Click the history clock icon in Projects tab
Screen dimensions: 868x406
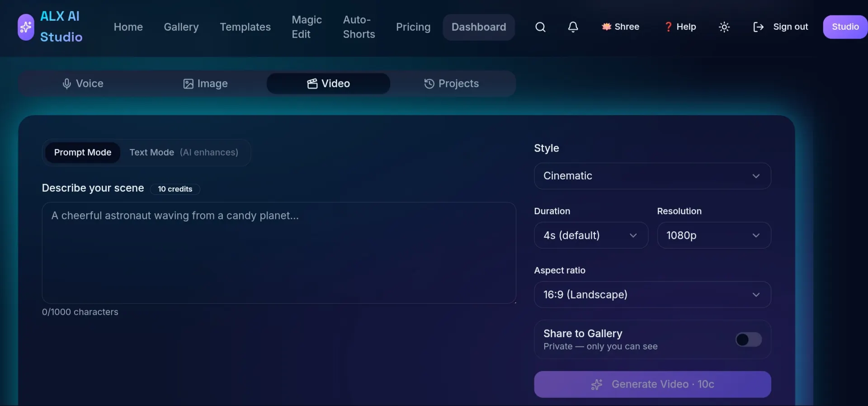pyautogui.click(x=429, y=84)
